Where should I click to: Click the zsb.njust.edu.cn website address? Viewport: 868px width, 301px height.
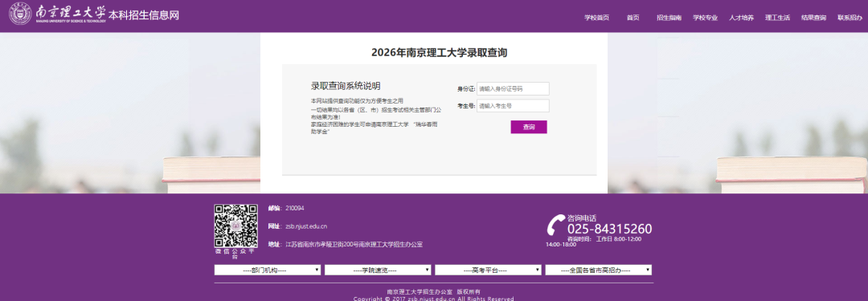306,226
